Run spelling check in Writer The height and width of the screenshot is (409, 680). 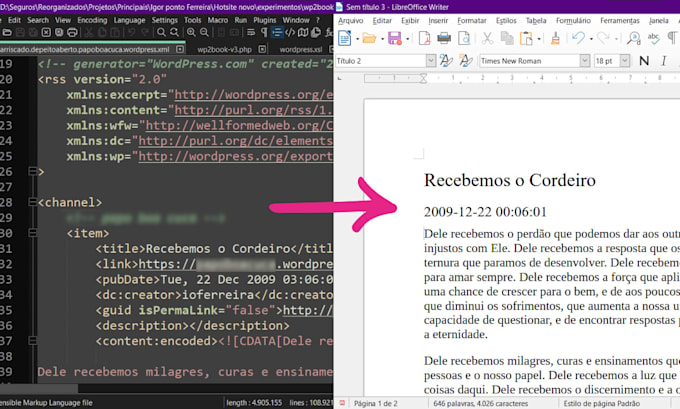click(654, 38)
